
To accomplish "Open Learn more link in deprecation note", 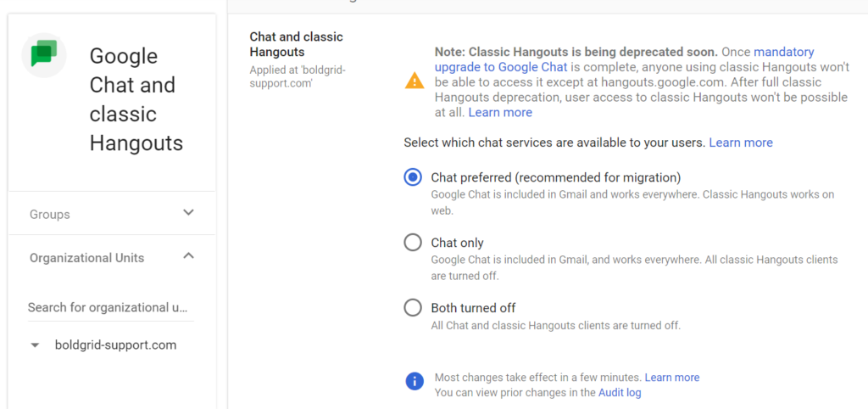I will 500,112.
